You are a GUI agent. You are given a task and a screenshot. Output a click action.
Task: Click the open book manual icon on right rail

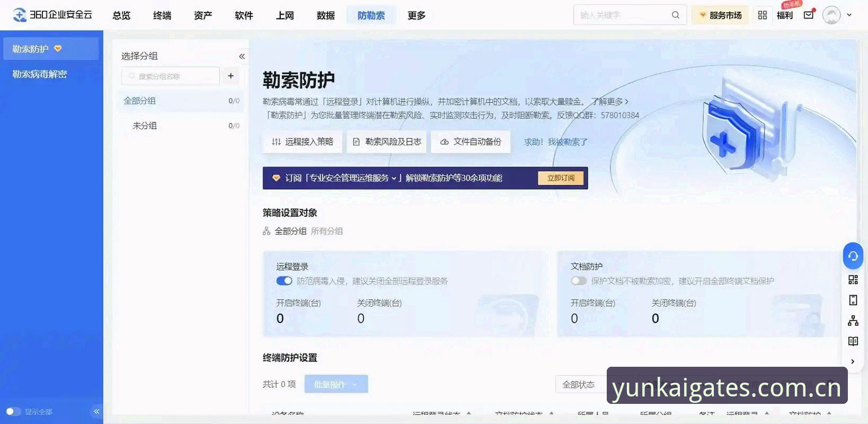[x=853, y=341]
